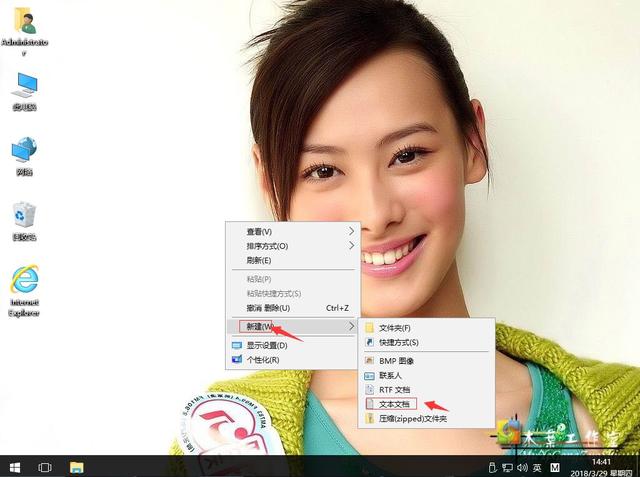
Task: Select 撤消 删除(U) menu entry
Action: 293,308
